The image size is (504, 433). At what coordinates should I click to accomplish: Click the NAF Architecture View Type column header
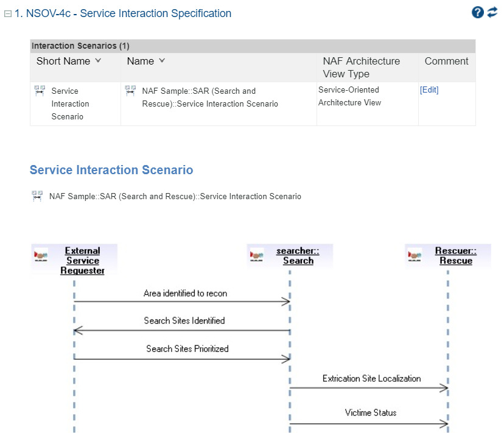(x=361, y=67)
